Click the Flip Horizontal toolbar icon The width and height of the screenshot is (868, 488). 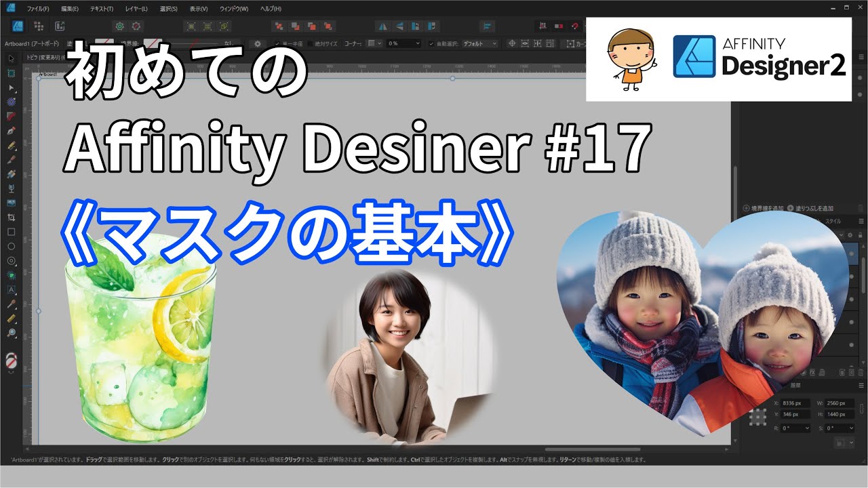(383, 26)
